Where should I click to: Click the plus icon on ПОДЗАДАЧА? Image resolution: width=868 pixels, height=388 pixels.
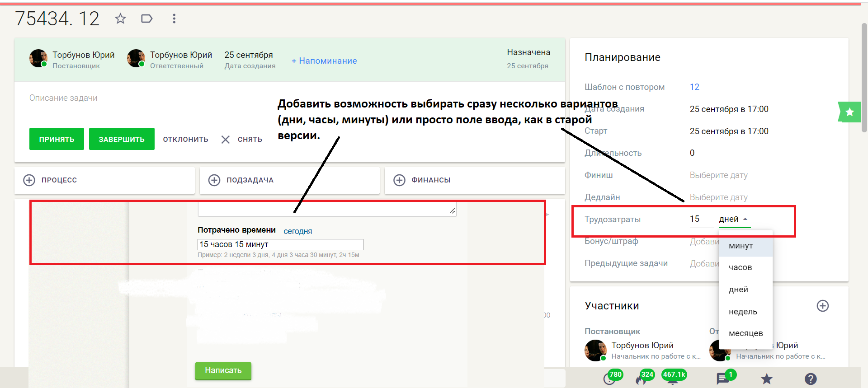coord(214,180)
